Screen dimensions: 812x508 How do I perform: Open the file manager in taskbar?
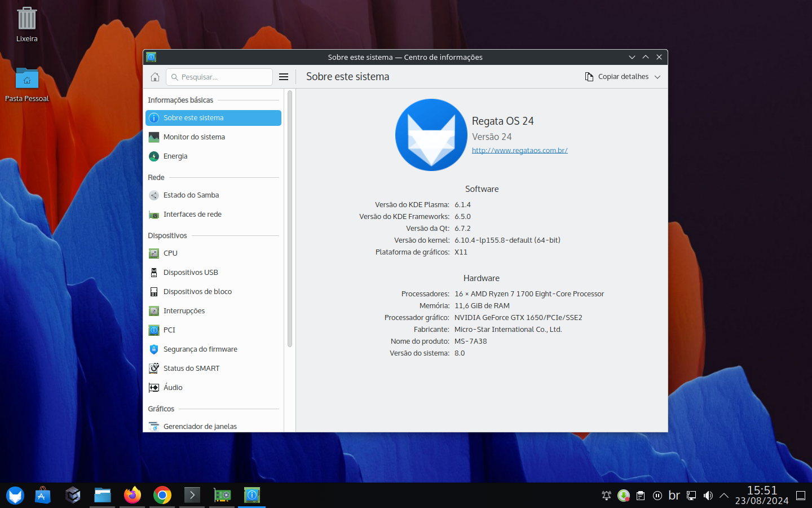pyautogui.click(x=103, y=496)
